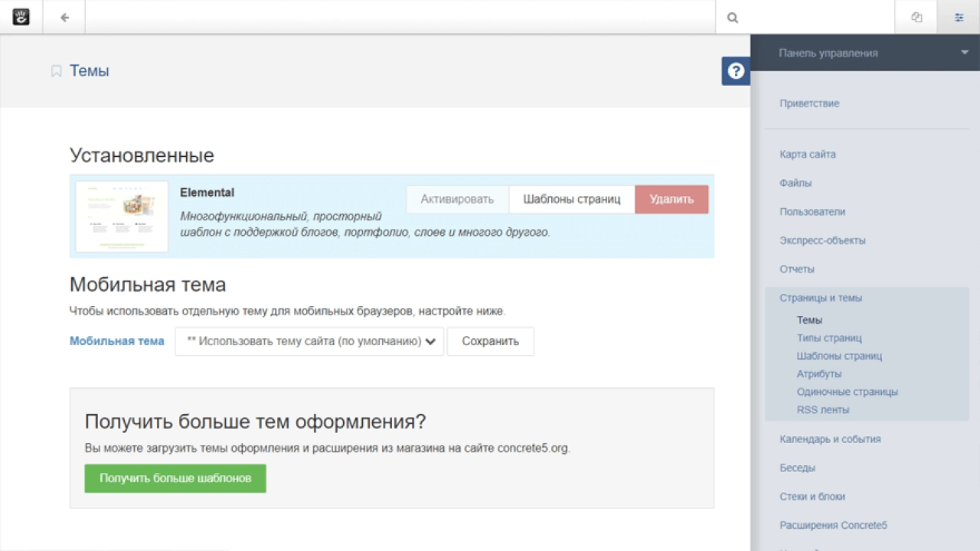Expand the Панель управления dropdown arrow
980x551 pixels.
(x=964, y=53)
